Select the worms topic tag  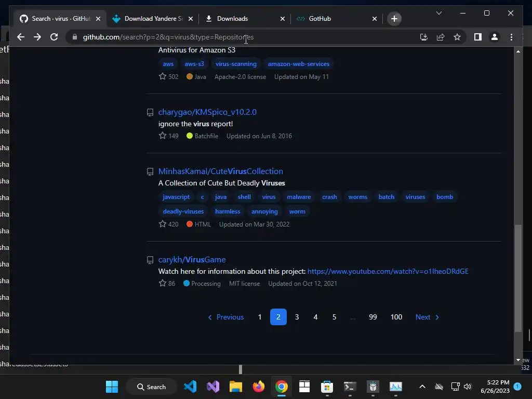click(x=357, y=197)
